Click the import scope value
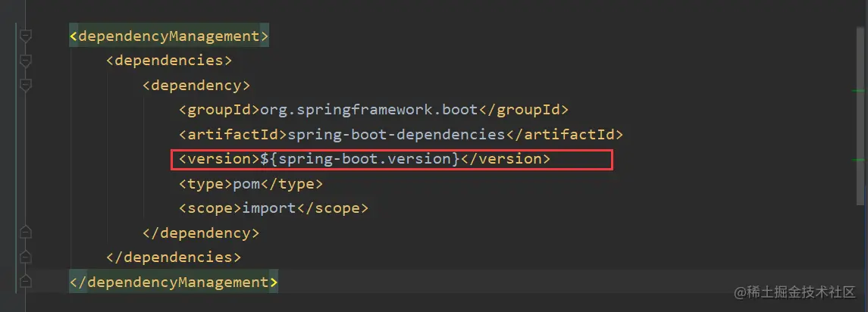 point(269,208)
